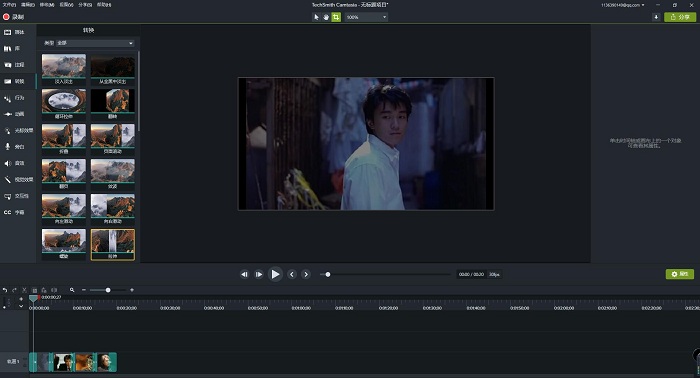Open the CC Captions tab in the sidebar

click(x=18, y=212)
